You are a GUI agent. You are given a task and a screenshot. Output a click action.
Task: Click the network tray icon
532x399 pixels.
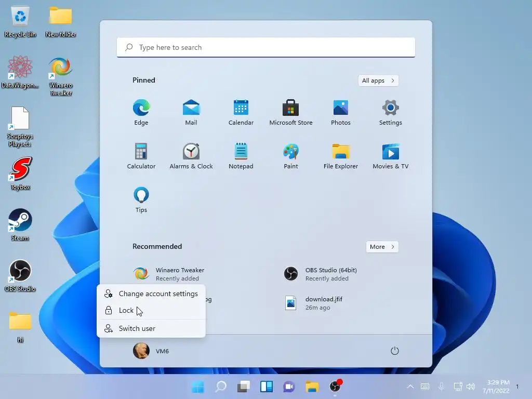click(x=458, y=387)
